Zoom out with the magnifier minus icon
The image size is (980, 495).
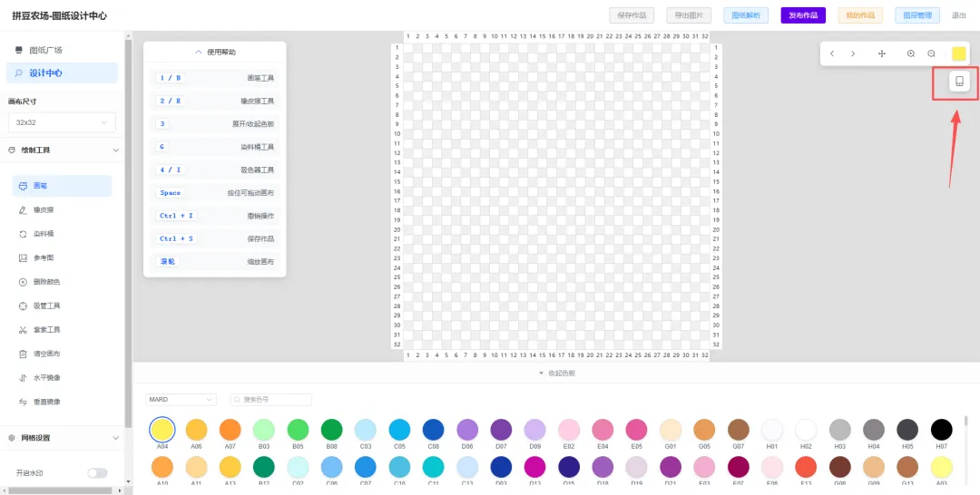(x=931, y=53)
